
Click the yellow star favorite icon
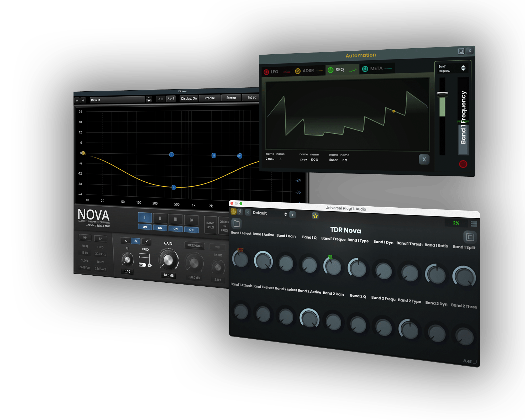(315, 216)
